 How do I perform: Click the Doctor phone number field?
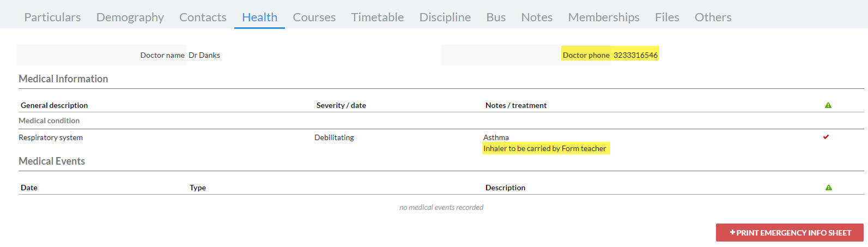point(635,55)
